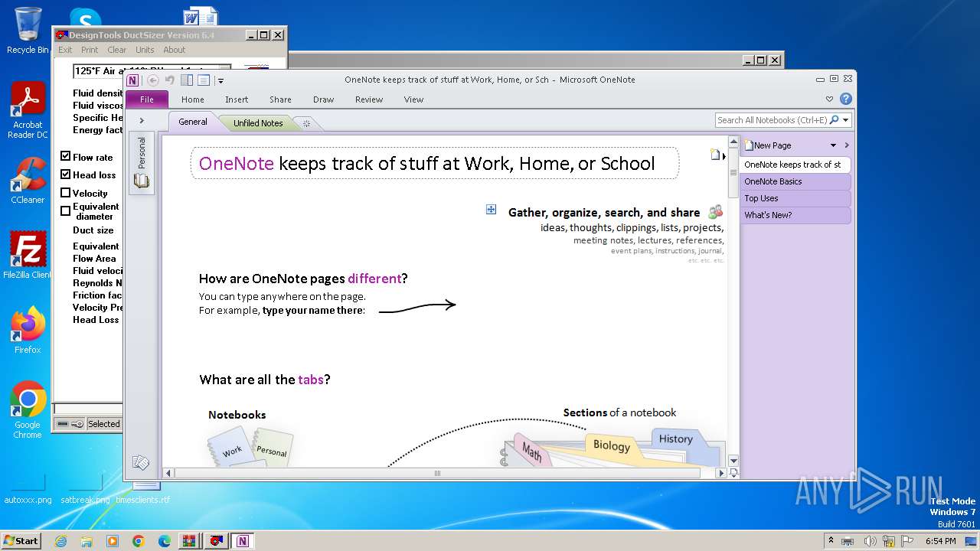Launch Microsoft Edge from the taskbar
Viewport: 980px width, 551px height.
(165, 541)
